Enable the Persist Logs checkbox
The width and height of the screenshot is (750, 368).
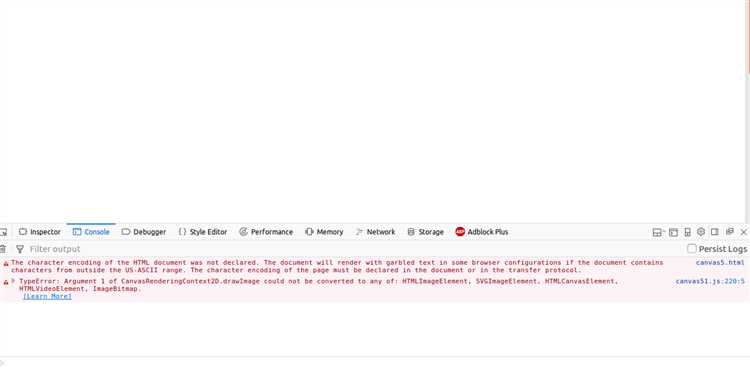point(692,249)
